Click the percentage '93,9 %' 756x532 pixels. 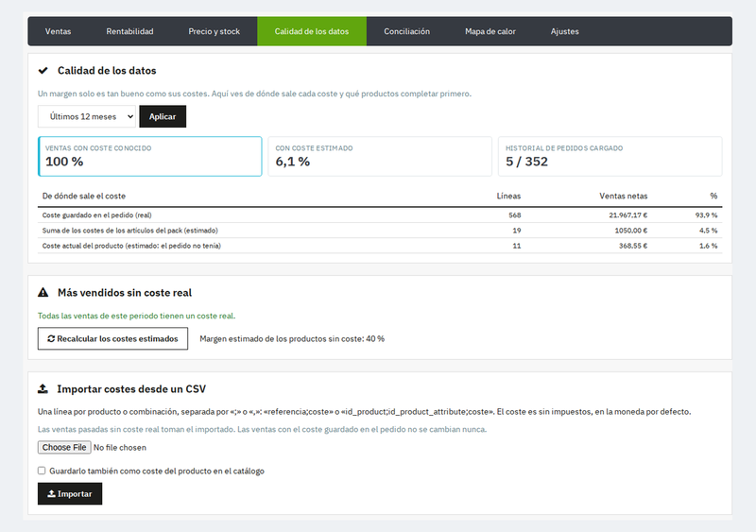[x=706, y=215]
